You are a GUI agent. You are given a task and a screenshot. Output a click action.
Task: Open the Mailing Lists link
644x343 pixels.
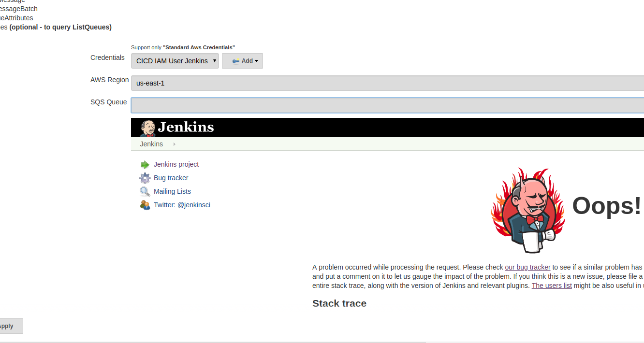click(172, 191)
